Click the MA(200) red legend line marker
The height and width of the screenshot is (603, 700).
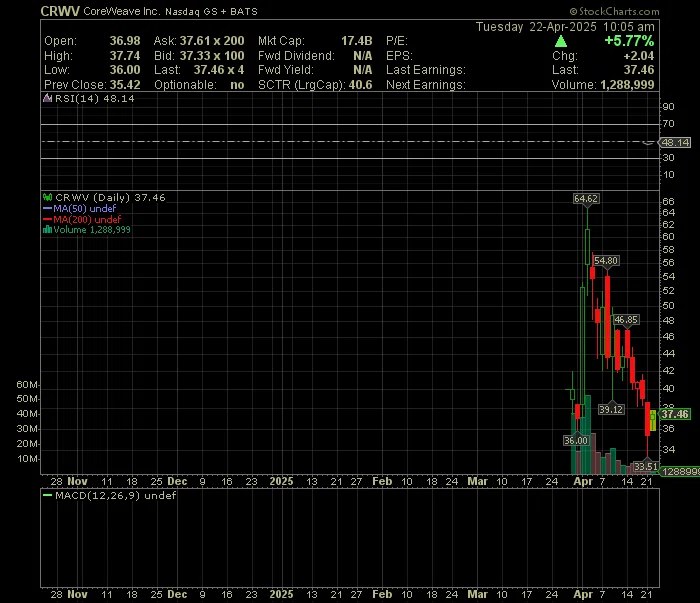coord(47,219)
